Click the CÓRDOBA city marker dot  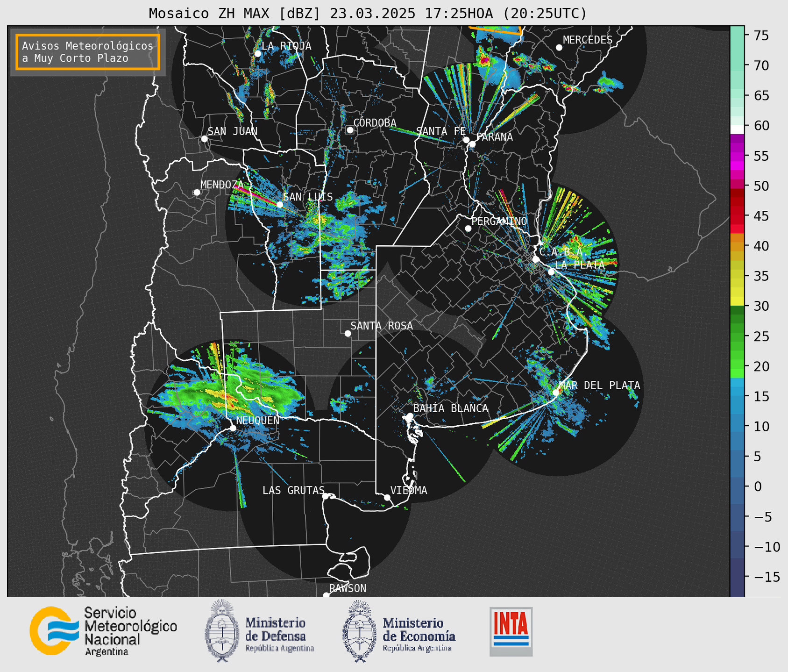tap(350, 130)
